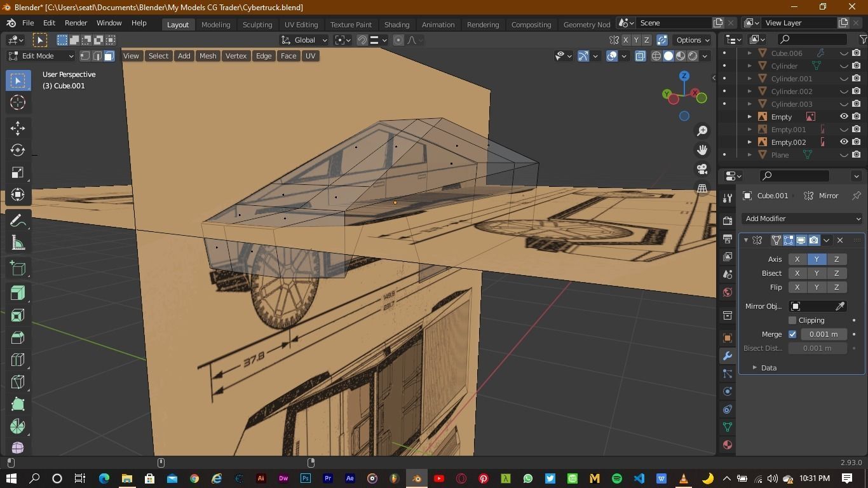
Task: Switch to the UV Editing workspace tab
Action: pos(301,24)
